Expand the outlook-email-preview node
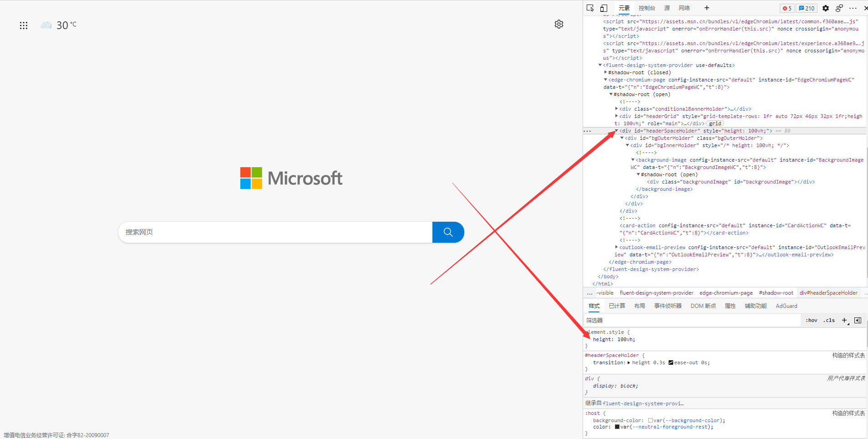Image resolution: width=868 pixels, height=439 pixels. [617, 247]
